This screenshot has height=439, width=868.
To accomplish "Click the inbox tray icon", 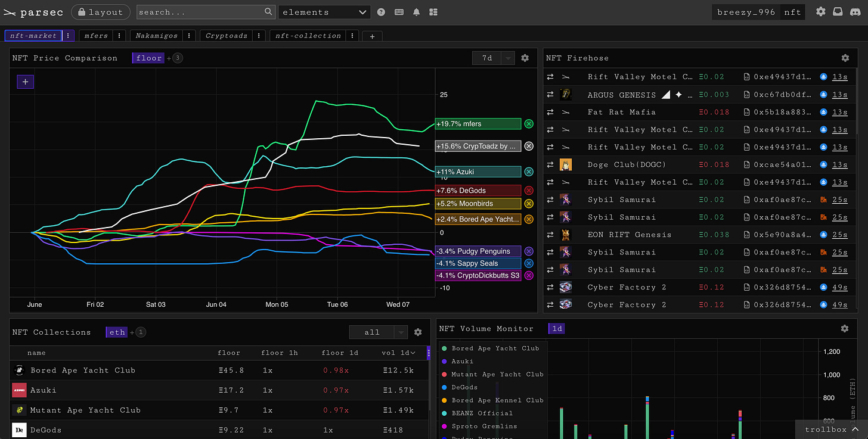I will (838, 12).
